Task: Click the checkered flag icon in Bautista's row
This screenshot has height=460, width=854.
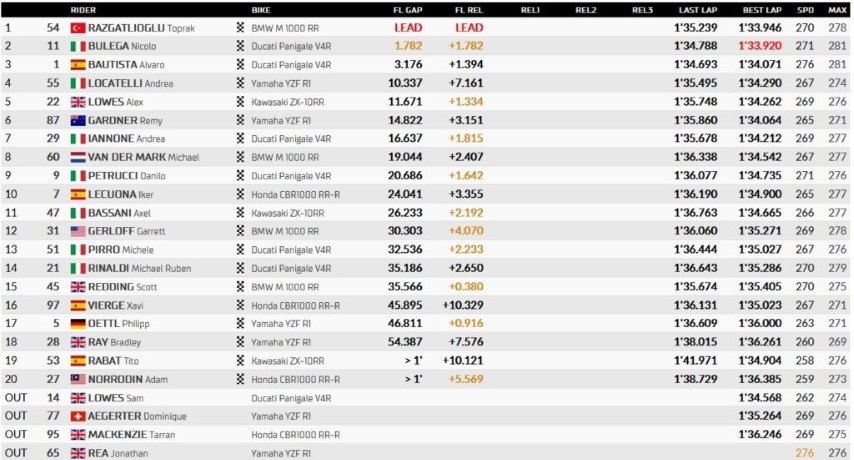Action: point(240,65)
